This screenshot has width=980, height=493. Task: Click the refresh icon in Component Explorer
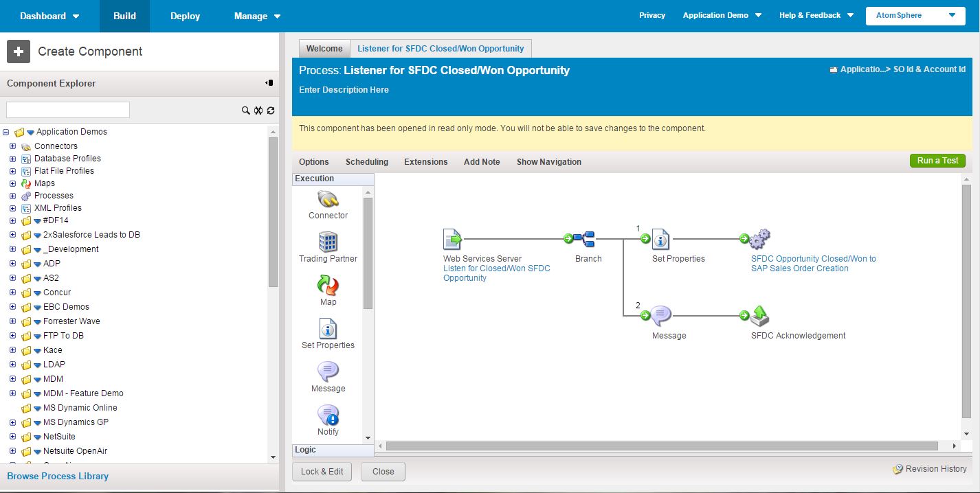(271, 111)
